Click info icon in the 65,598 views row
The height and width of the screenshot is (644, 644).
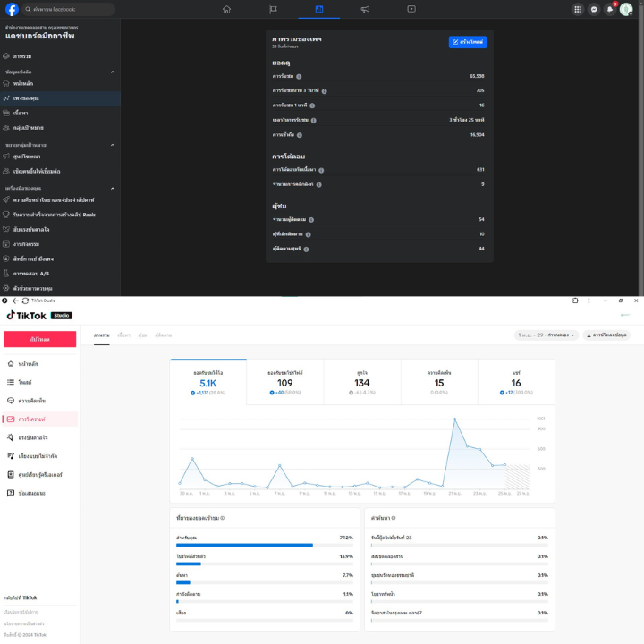click(299, 76)
